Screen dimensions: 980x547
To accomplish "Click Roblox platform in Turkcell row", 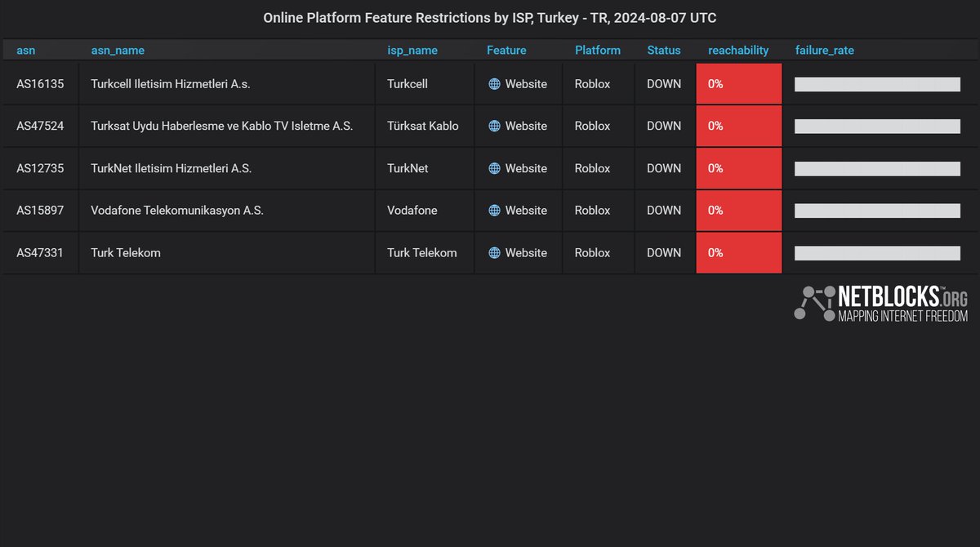I will [592, 84].
